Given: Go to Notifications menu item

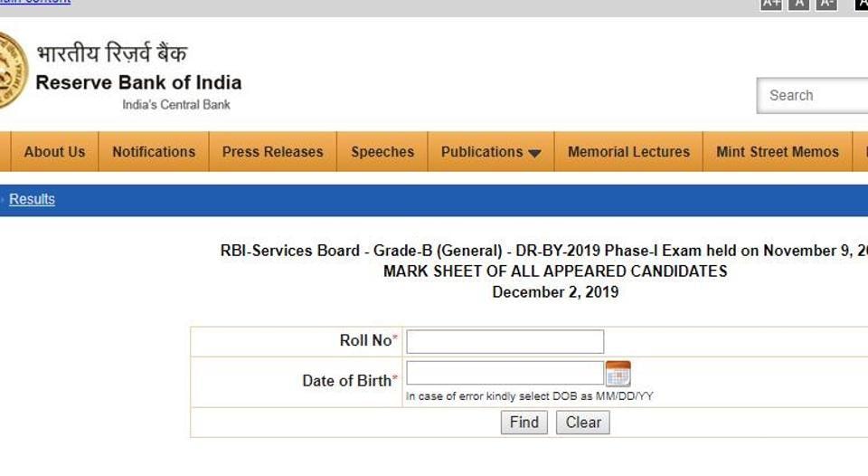Looking at the screenshot, I should tap(154, 152).
